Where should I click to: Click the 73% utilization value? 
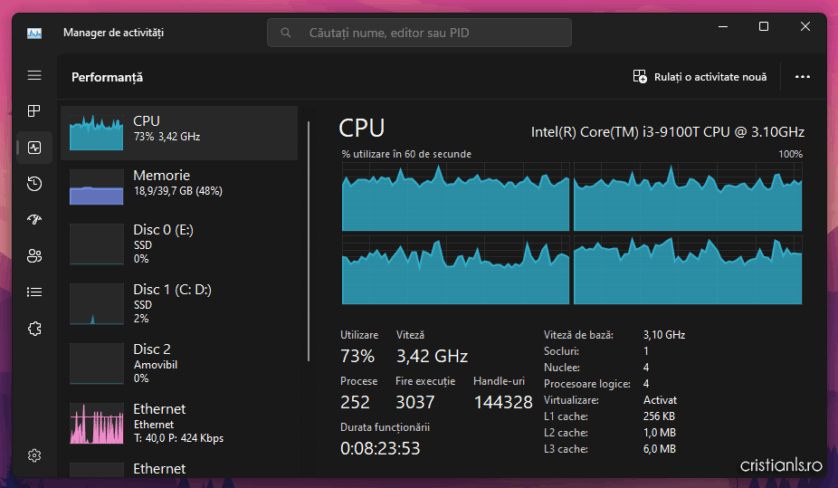[358, 356]
